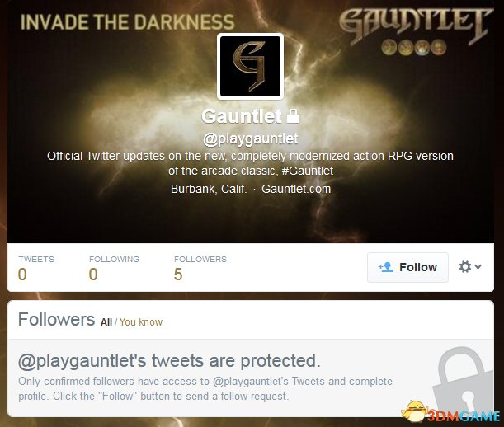Click the #Gauntlet hashtag in bio
The width and height of the screenshot is (504, 427).
[308, 171]
